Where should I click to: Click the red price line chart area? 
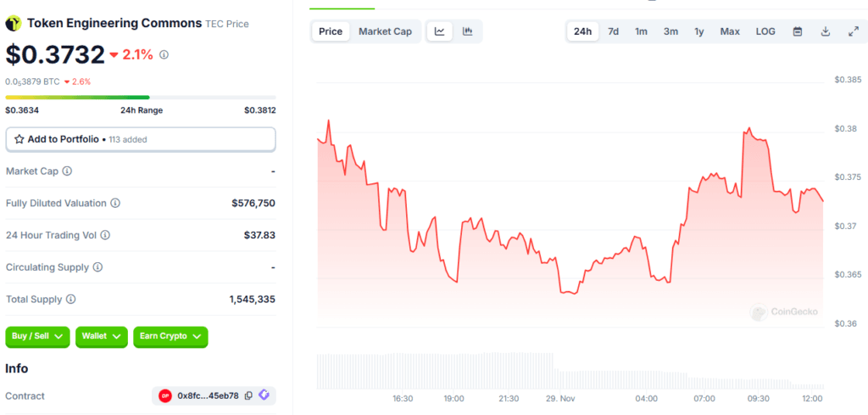coord(570,222)
